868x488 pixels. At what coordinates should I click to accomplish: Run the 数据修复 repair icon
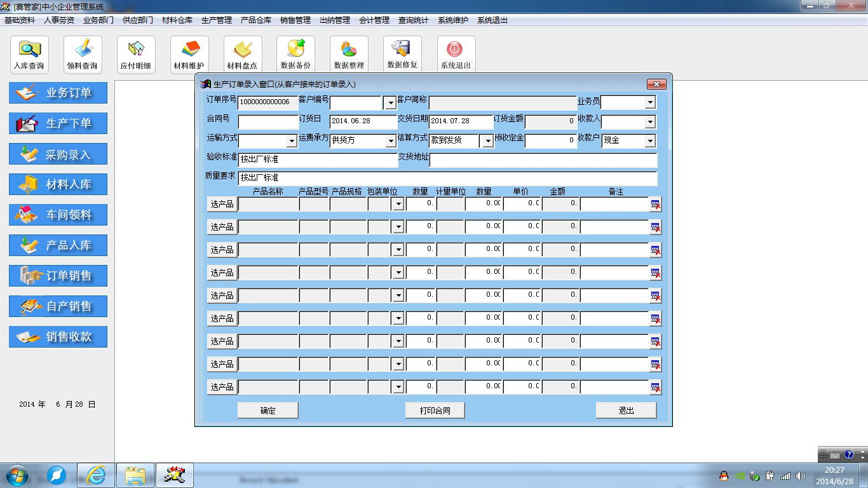click(402, 55)
